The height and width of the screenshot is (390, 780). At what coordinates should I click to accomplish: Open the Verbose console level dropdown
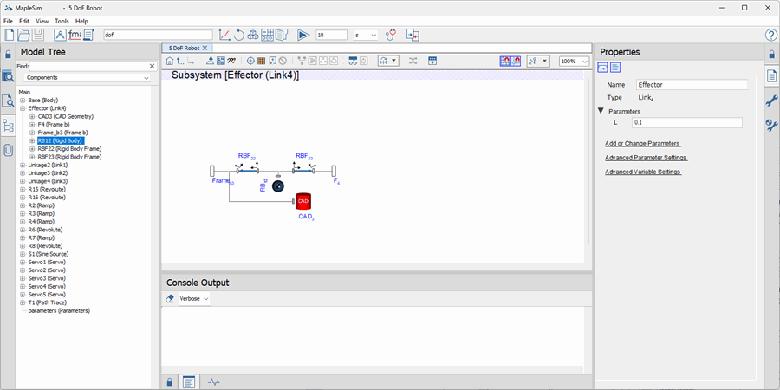pos(194,298)
